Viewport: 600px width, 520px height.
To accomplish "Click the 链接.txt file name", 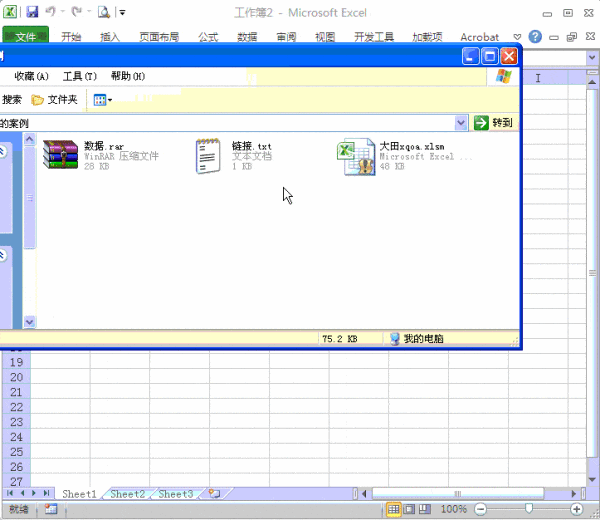I will 251,146.
